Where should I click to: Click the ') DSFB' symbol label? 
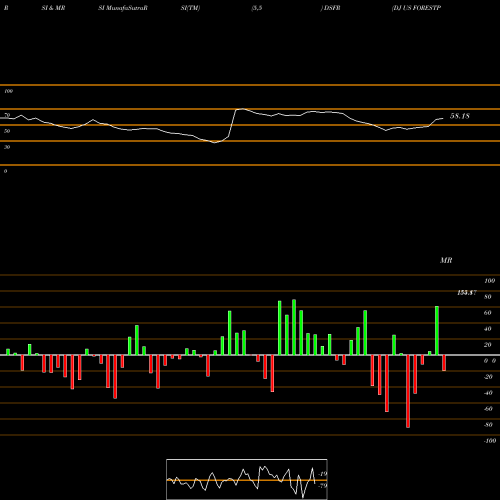pos(331,8)
